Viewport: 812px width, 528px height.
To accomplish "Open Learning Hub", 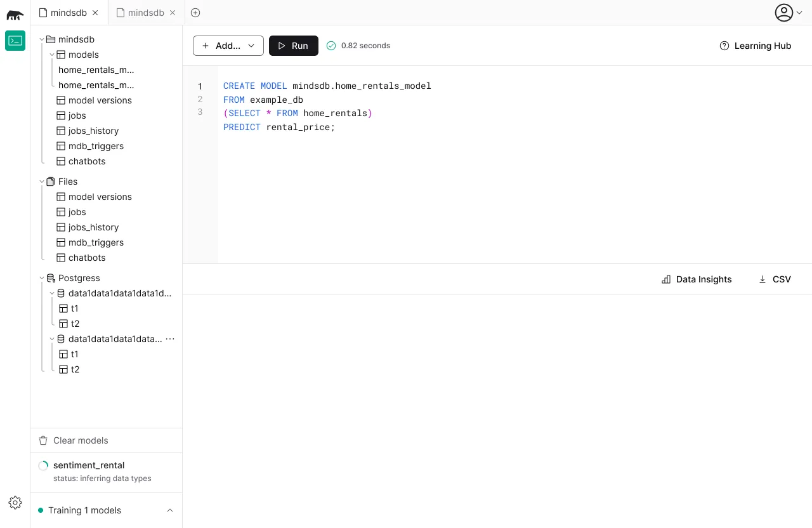I will click(x=756, y=46).
